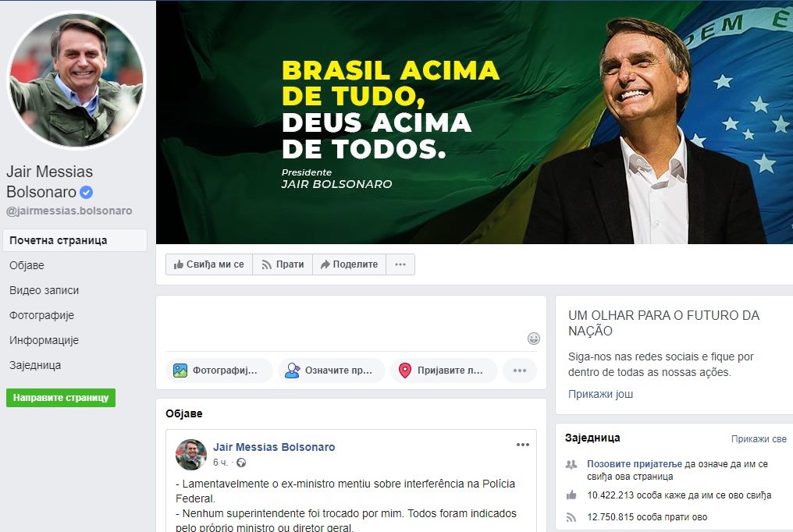Open the three-dots menu on the post
This screenshot has width=793, height=532.
click(x=522, y=445)
